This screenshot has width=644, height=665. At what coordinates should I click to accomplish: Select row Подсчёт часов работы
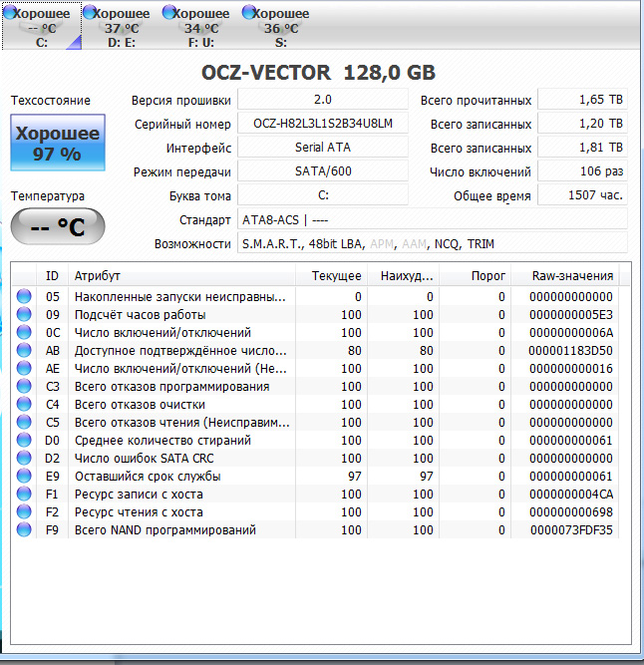tap(315, 314)
